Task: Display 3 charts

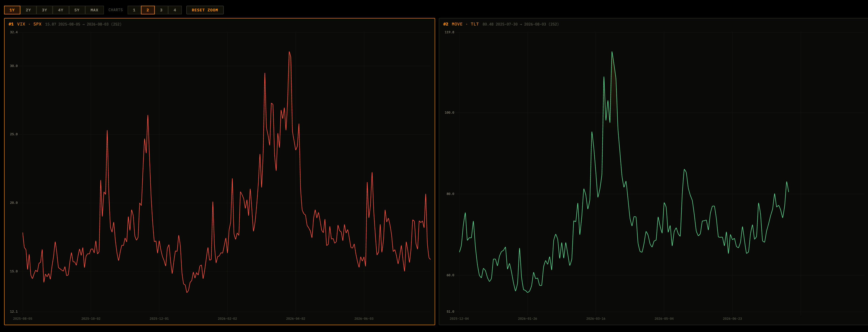Action: (x=161, y=10)
